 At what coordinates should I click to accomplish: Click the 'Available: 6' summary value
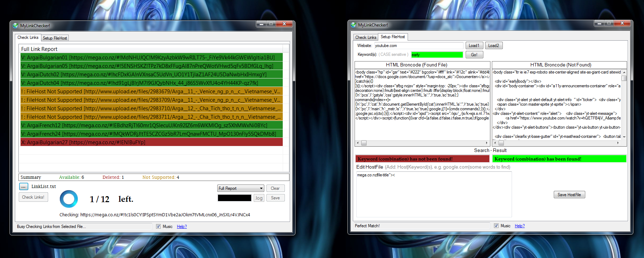pyautogui.click(x=71, y=177)
